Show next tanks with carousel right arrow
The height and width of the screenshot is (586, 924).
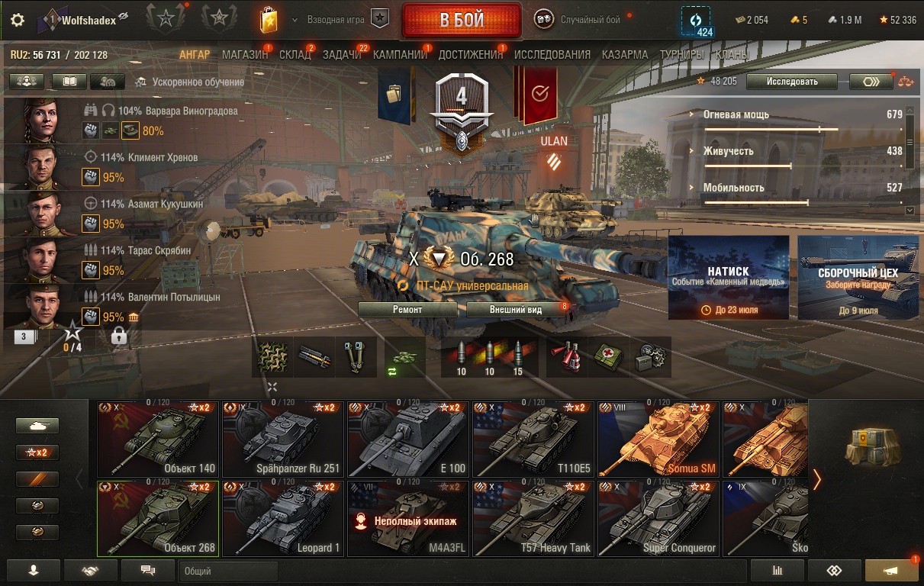[816, 478]
